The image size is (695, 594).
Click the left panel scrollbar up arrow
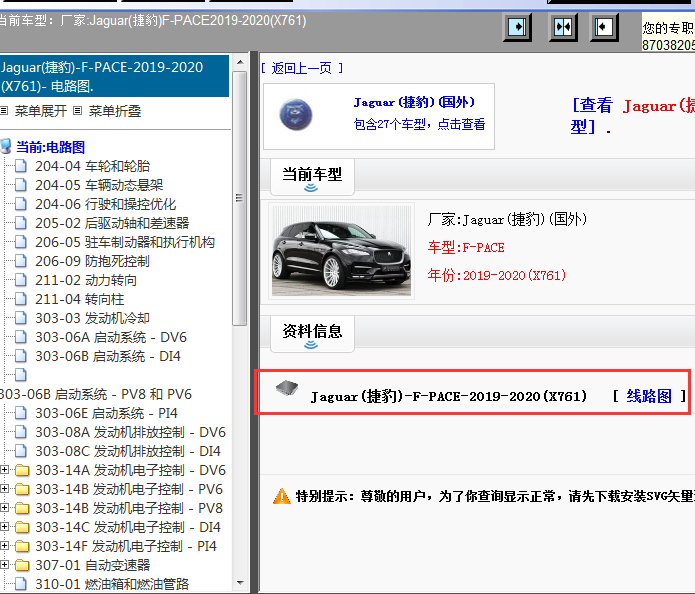(240, 62)
